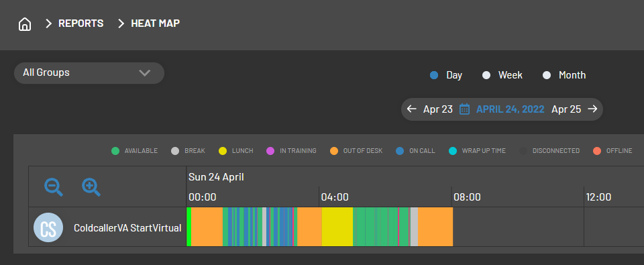The image size is (644, 265).
Task: Go to next day arrow after Apr 25
Action: 592,109
